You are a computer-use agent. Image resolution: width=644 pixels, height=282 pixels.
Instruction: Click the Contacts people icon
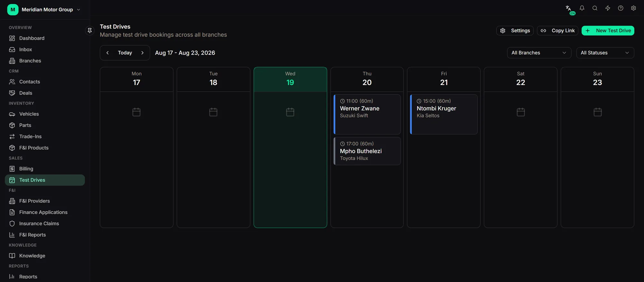point(12,82)
